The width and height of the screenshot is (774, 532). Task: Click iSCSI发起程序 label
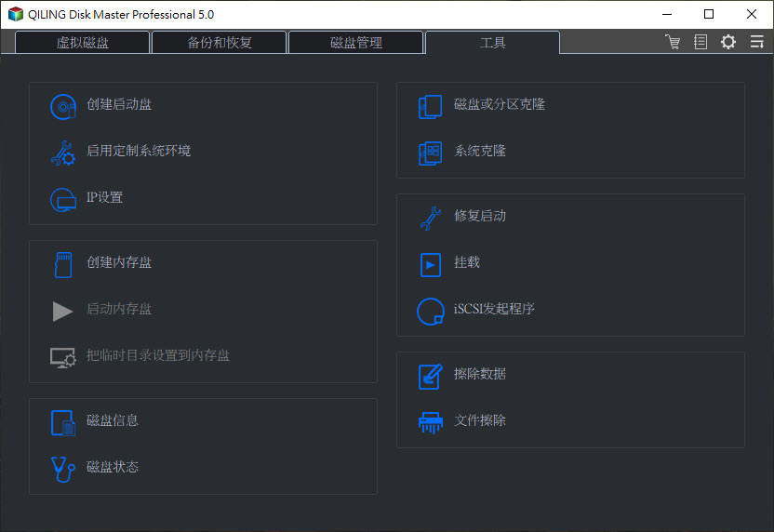494,309
